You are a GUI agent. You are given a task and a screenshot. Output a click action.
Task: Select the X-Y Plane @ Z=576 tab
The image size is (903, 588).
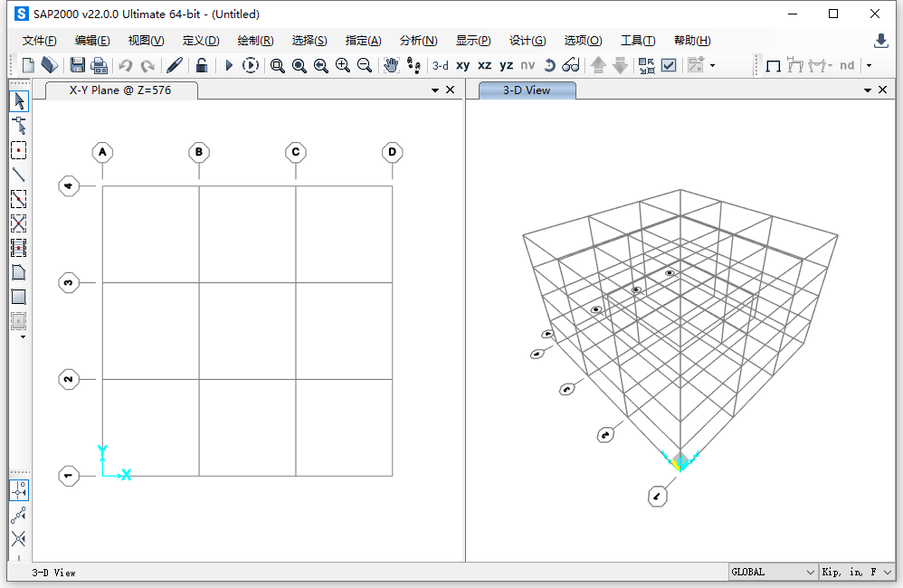(x=120, y=90)
